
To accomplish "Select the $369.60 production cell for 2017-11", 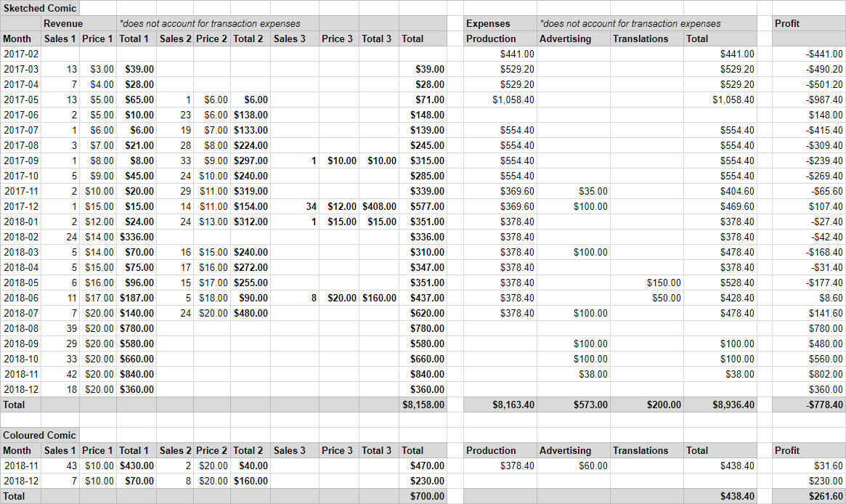I will point(500,192).
